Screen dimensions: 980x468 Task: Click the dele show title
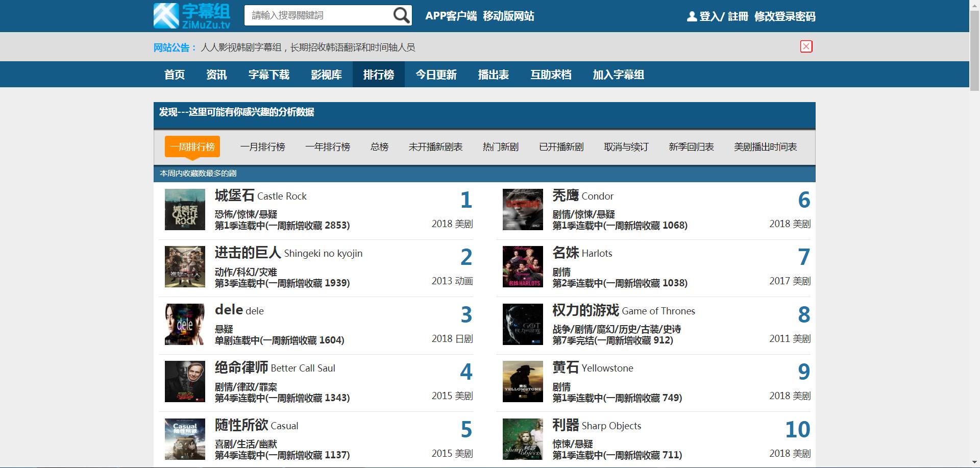pos(239,310)
